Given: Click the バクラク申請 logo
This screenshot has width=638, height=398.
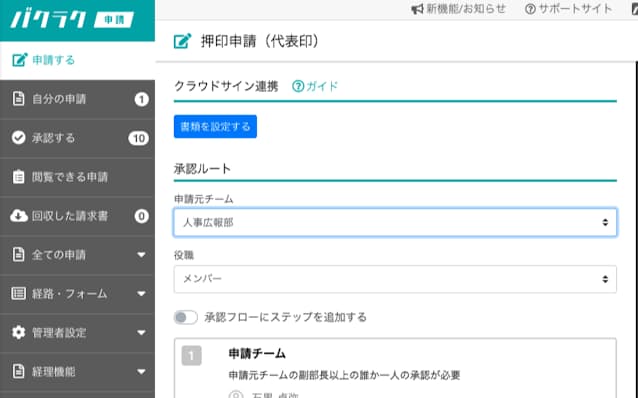Looking at the screenshot, I should 72,20.
